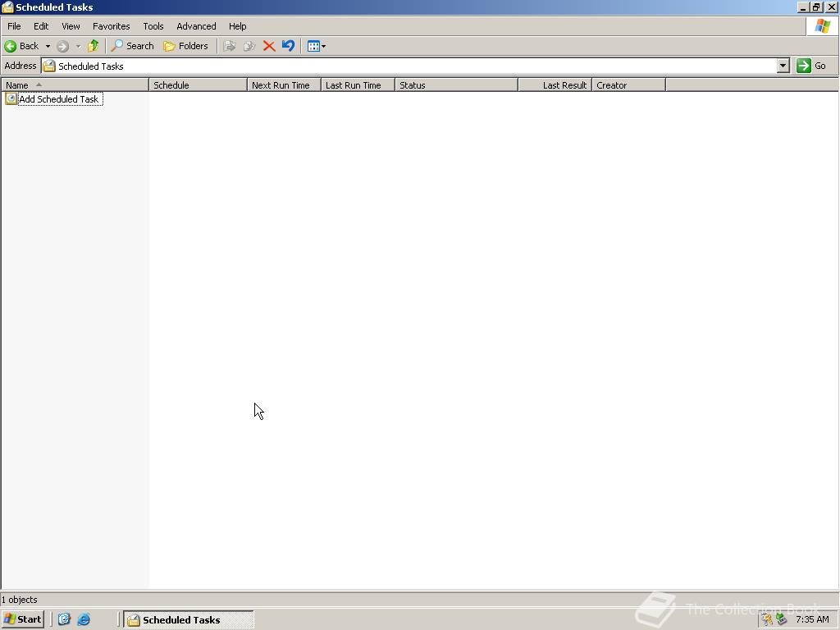840x630 pixels.
Task: Click the blue Undo arrow icon
Action: [288, 46]
